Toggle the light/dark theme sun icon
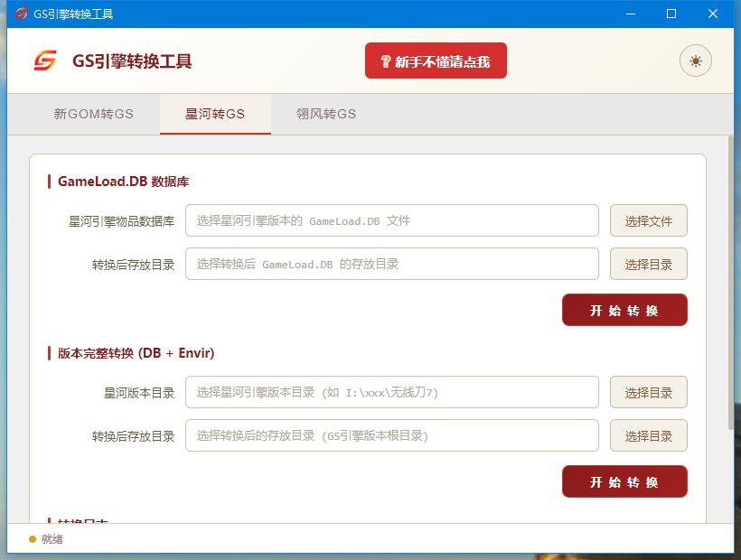The width and height of the screenshot is (741, 560). (x=695, y=61)
